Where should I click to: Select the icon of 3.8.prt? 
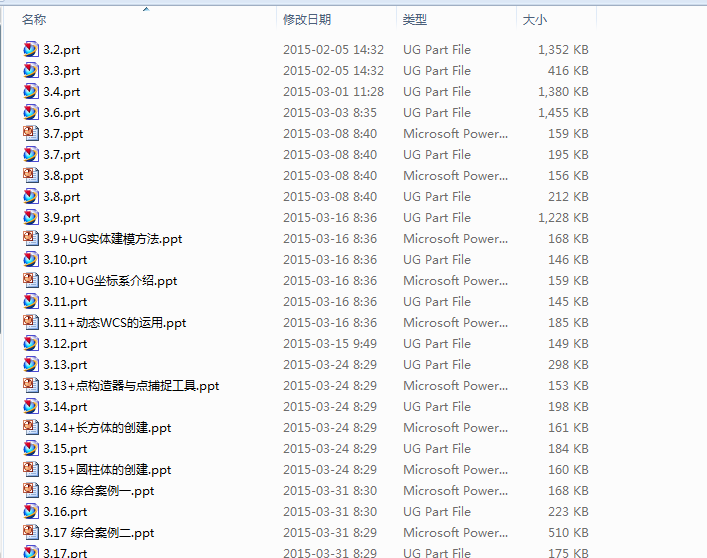(x=31, y=197)
